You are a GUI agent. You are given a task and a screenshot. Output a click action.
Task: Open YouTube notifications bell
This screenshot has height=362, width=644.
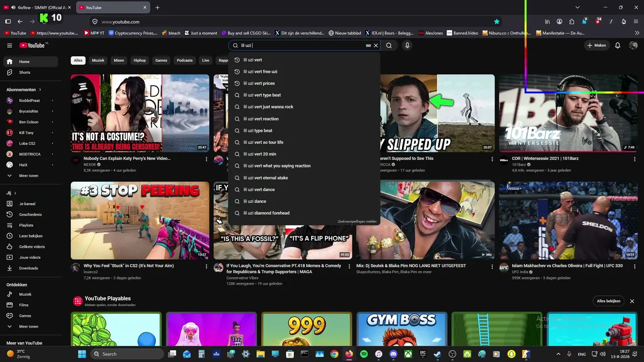click(x=618, y=45)
